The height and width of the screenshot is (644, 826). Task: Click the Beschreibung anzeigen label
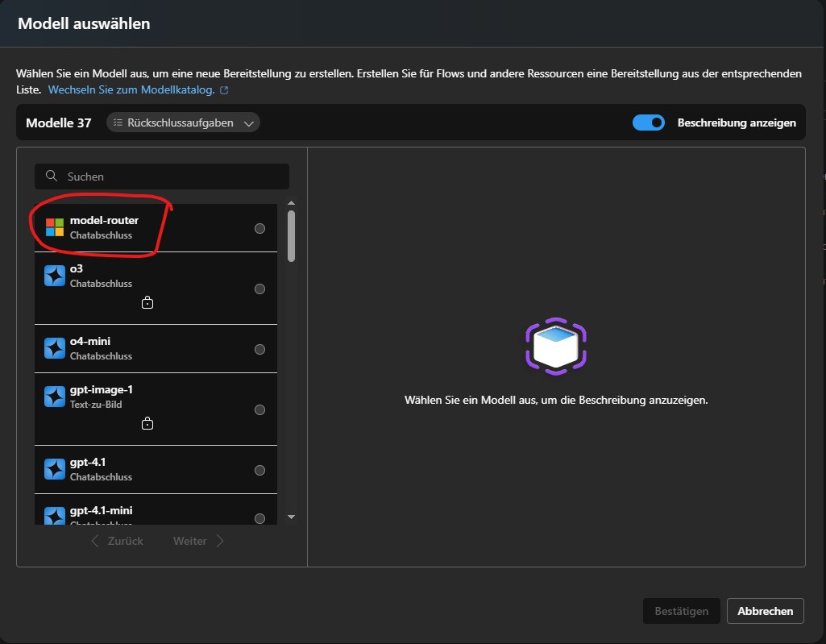tap(737, 123)
